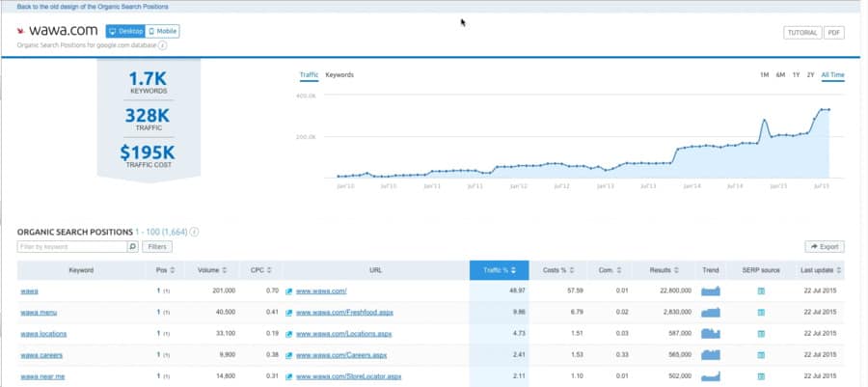Image resolution: width=868 pixels, height=387 pixels.
Task: Click the Keyword column header
Action: [x=81, y=270]
